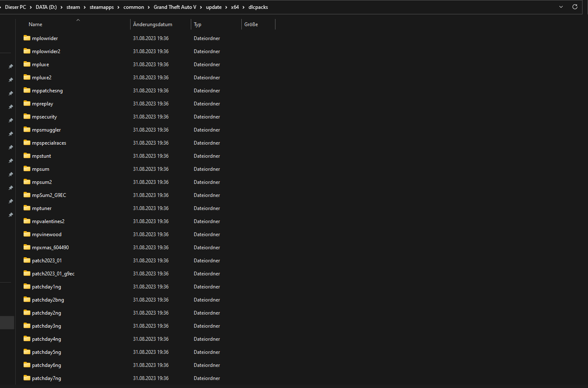
Task: Click the date in the mpstunt row
Action: coord(151,156)
